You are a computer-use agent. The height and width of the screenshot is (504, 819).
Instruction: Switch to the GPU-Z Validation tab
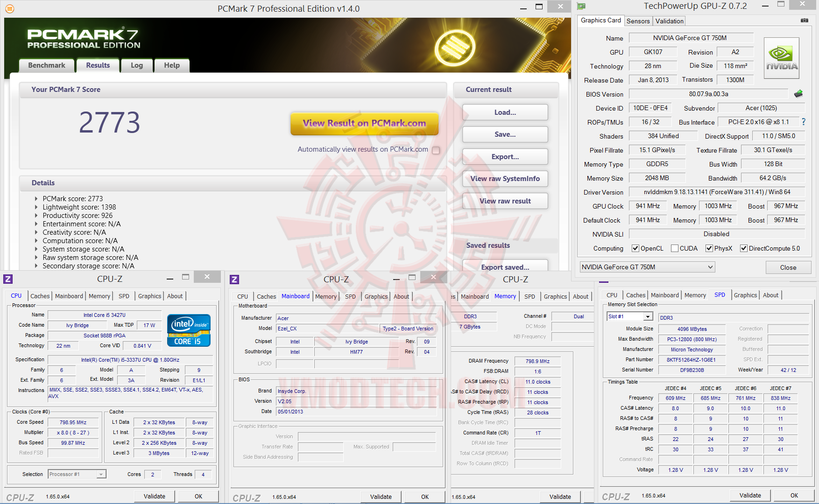[x=669, y=21]
